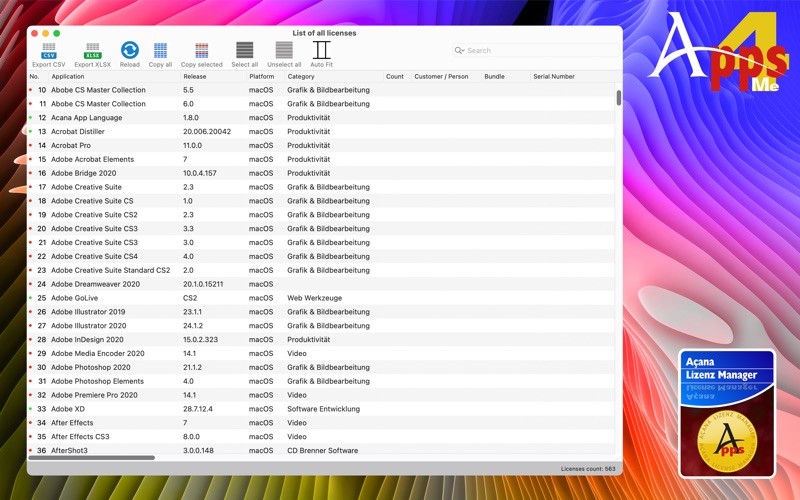Select the Adobe XD row
The height and width of the screenshot is (500, 800).
(x=321, y=409)
